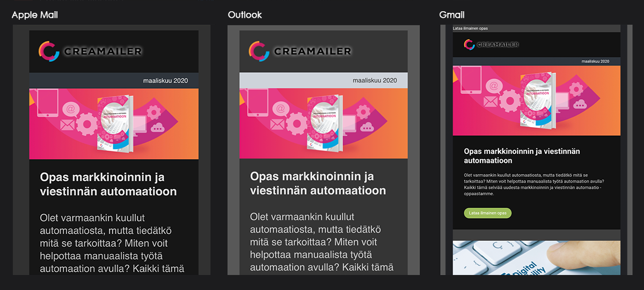Open the keyboard photo at the bottom of Gmail preview
This screenshot has width=644, height=290.
[x=537, y=258]
